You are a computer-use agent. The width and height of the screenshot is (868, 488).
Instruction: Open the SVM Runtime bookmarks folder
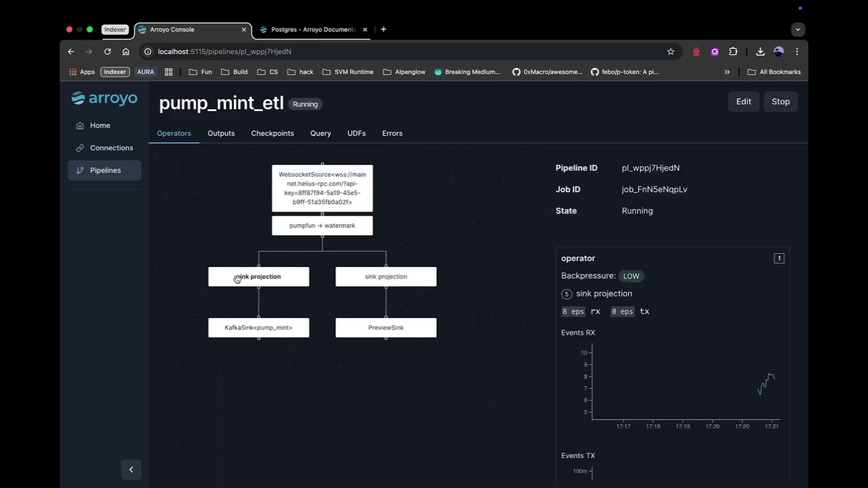click(x=348, y=72)
